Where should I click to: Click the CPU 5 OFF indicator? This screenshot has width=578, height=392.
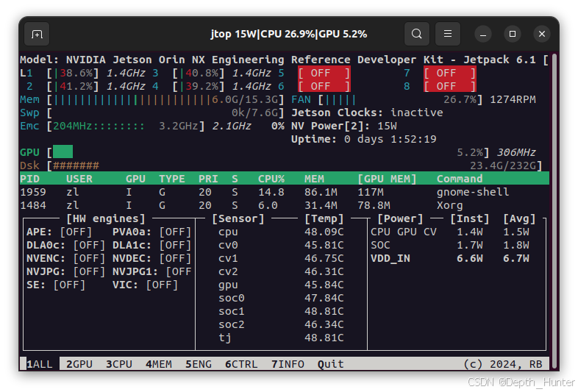point(324,73)
